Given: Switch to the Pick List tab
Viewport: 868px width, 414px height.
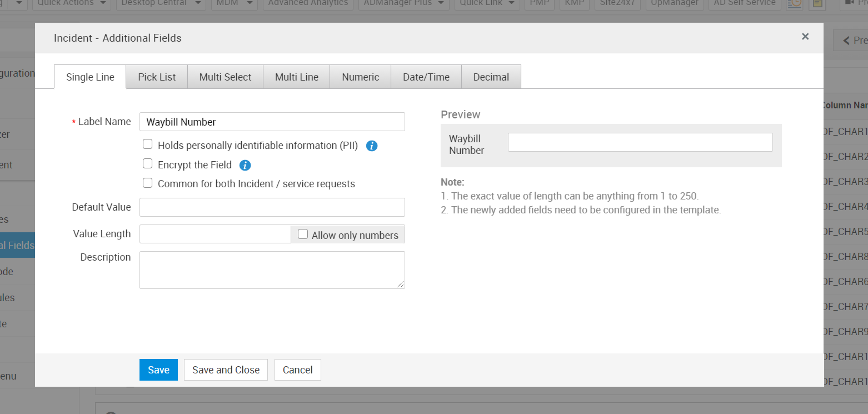Looking at the screenshot, I should (x=157, y=77).
